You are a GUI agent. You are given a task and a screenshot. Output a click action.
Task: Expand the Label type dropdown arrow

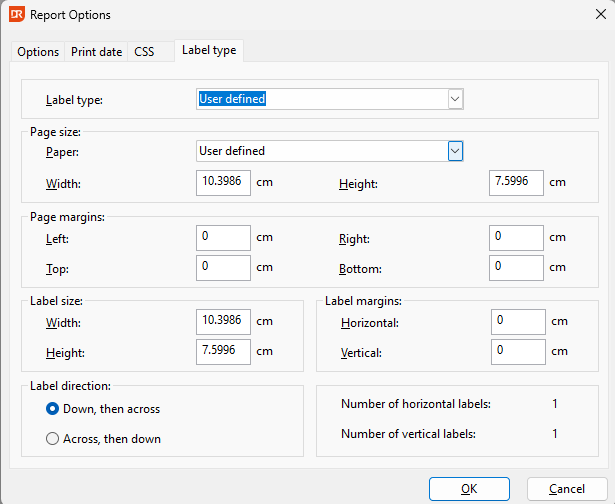(x=455, y=99)
